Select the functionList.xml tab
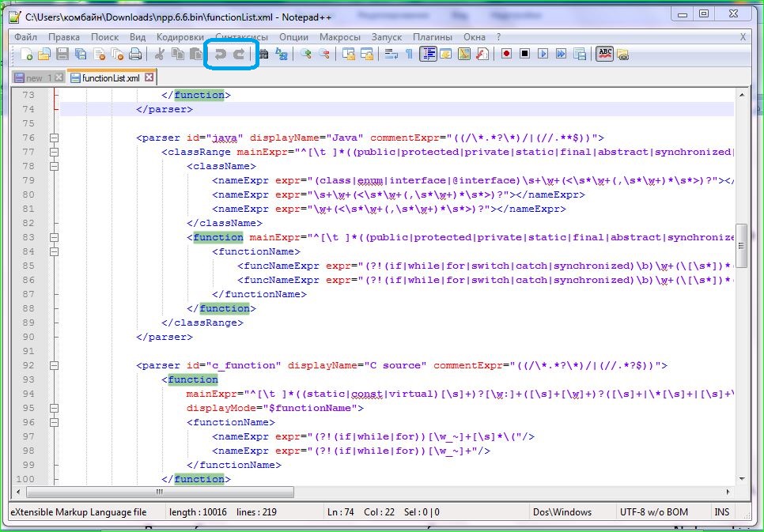Screen dimensions: 764x532 tap(111, 78)
